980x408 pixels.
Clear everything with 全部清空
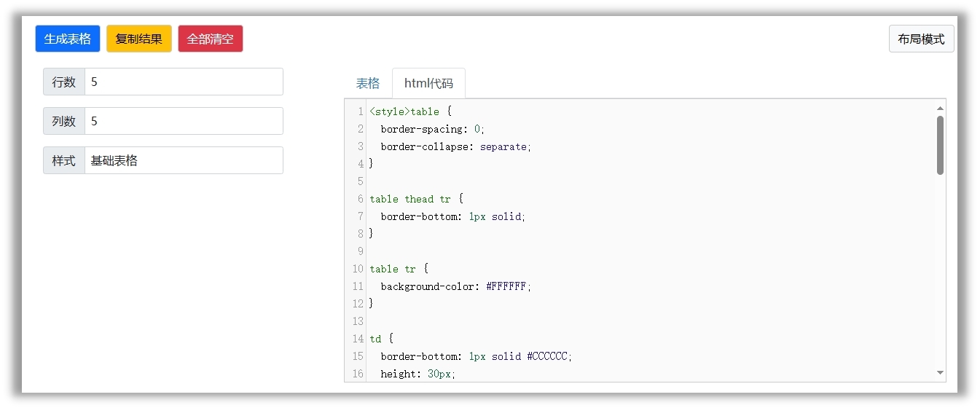211,39
